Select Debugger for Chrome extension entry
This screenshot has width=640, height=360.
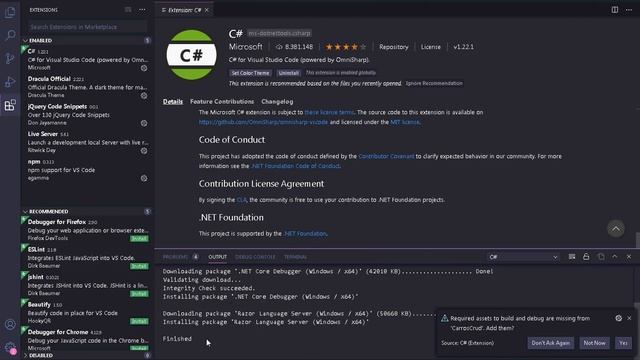point(87,340)
